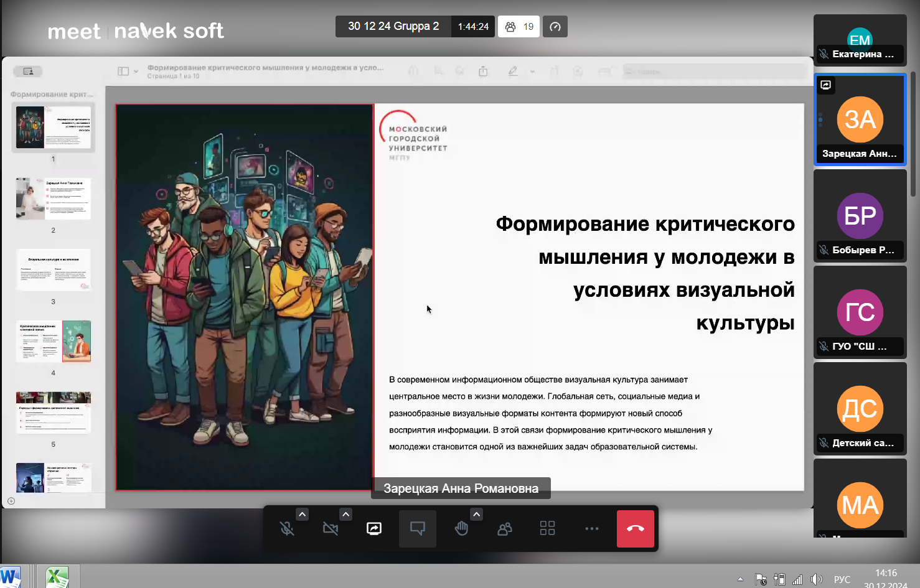
Task: Open the chat panel
Action: point(418,529)
